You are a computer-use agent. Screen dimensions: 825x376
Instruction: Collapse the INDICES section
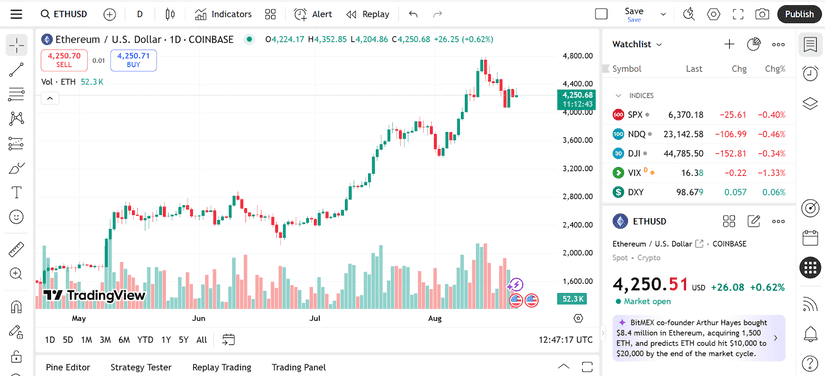tap(618, 96)
